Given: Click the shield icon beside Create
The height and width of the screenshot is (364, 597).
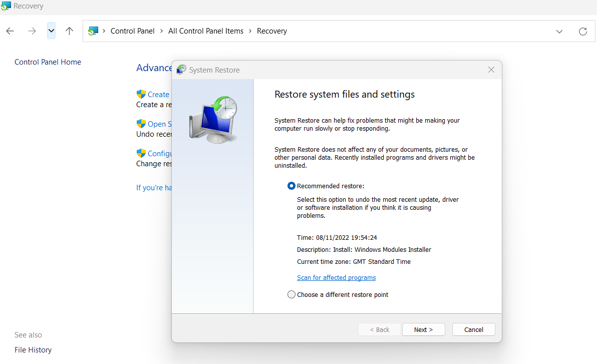Looking at the screenshot, I should click(x=141, y=94).
